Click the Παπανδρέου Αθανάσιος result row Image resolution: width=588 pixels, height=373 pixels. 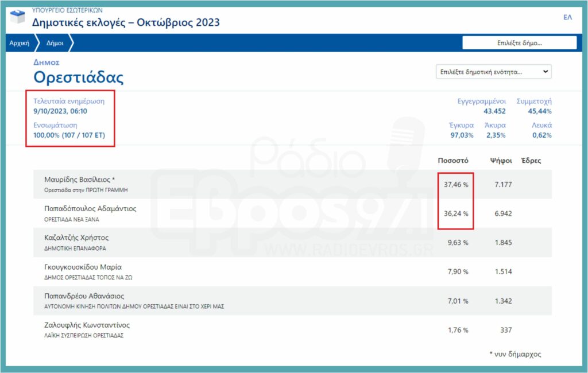pyautogui.click(x=84, y=296)
